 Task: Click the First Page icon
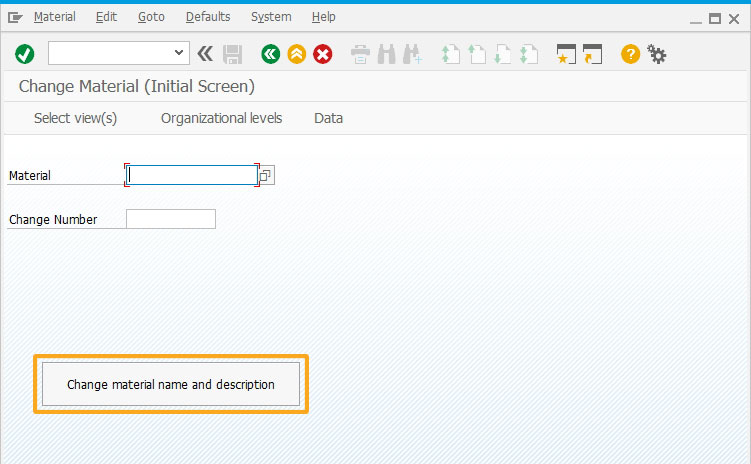(450, 54)
